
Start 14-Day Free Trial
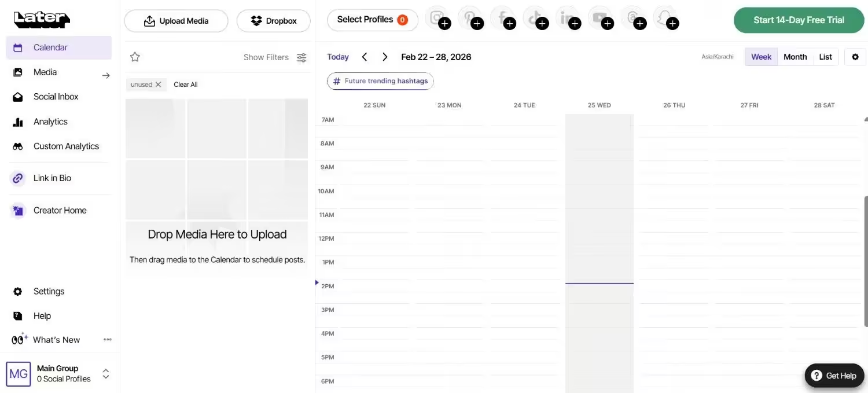(799, 20)
